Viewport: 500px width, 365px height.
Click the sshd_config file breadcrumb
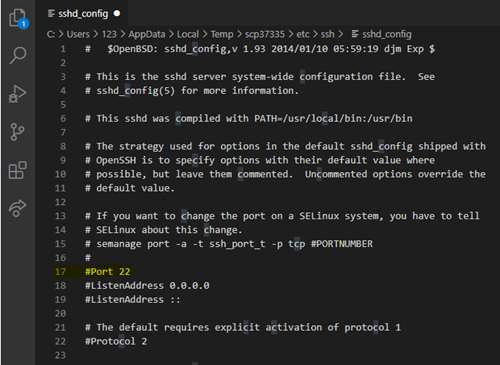[382, 34]
